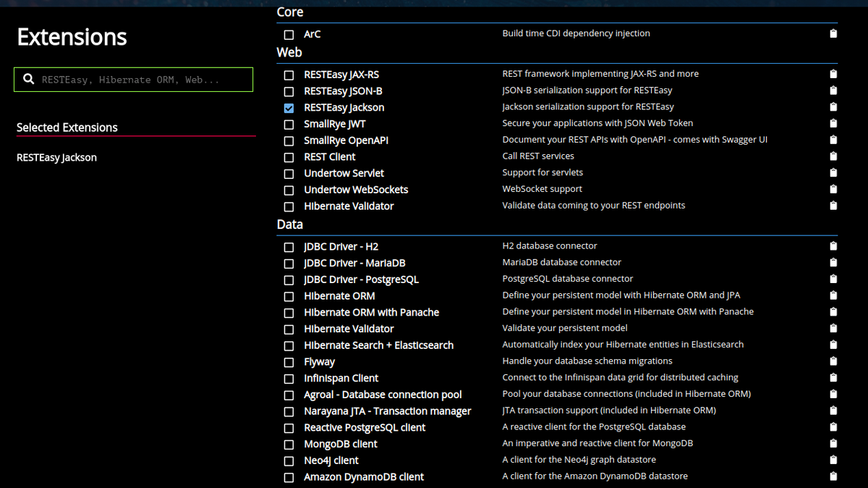Click clipboard icon for Undertow WebSockets
The width and height of the screenshot is (868, 488).
pyautogui.click(x=833, y=189)
